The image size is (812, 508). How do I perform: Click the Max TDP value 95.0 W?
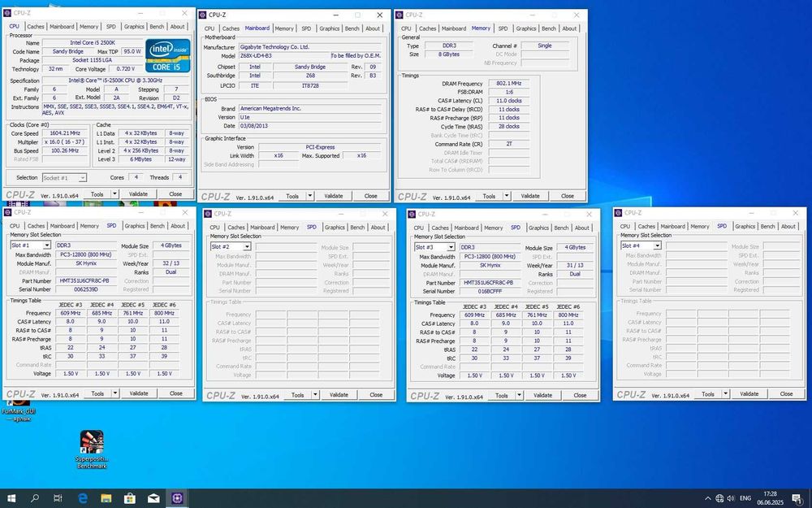click(132, 52)
